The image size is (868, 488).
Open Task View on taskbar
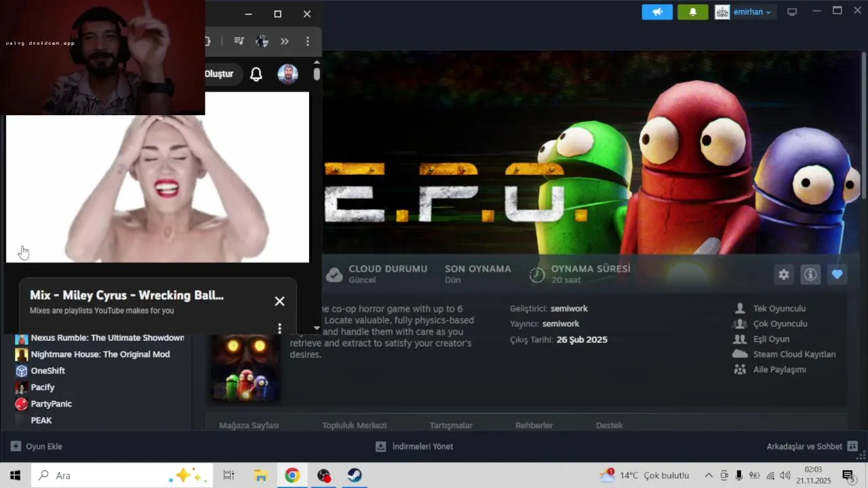tap(229, 475)
